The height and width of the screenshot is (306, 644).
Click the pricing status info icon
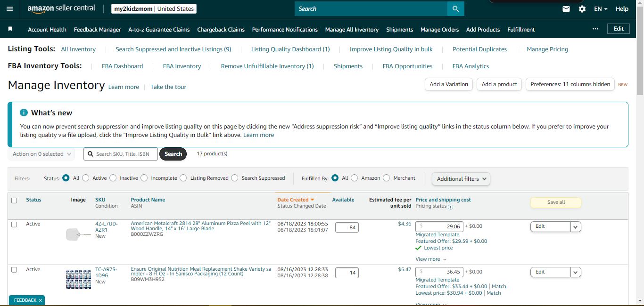[x=450, y=207]
